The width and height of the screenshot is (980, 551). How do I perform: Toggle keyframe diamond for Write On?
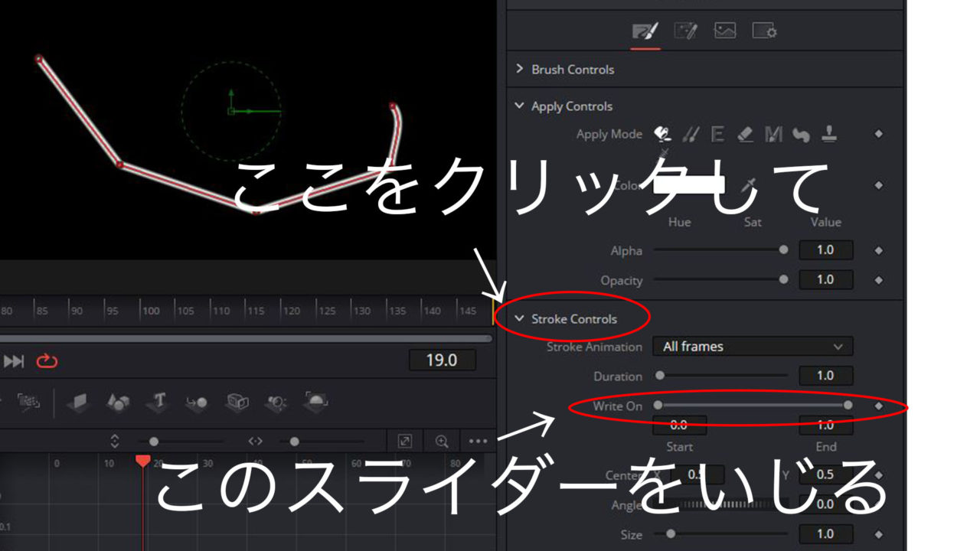coord(878,406)
